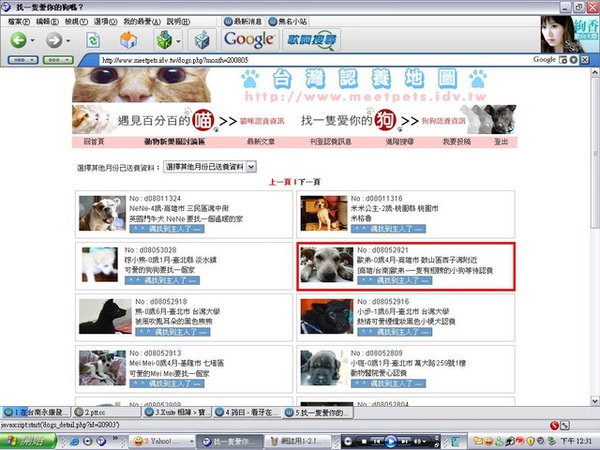Open 動物新樂園討論區 forum link
600x450 pixels.
[174, 142]
